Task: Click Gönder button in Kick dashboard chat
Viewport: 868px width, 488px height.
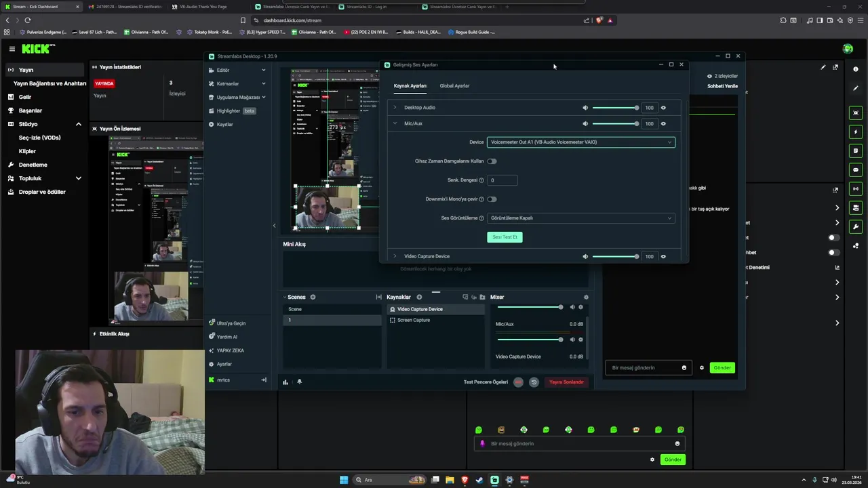Action: point(673,460)
